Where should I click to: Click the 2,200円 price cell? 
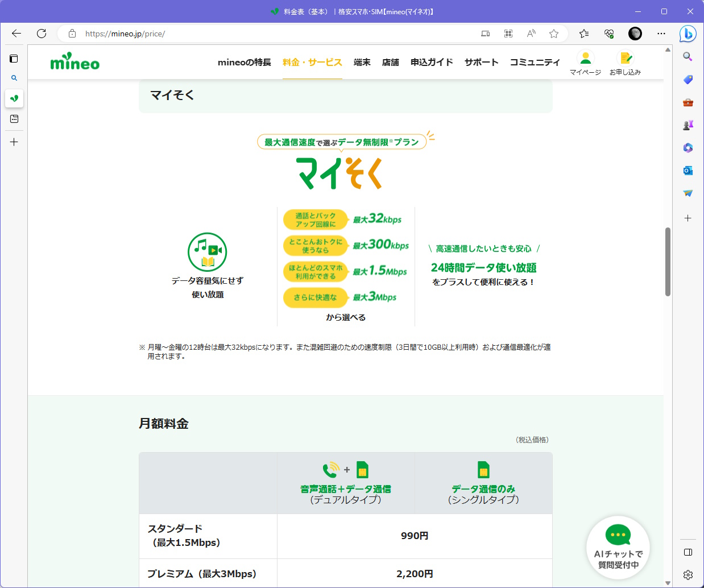[415, 574]
